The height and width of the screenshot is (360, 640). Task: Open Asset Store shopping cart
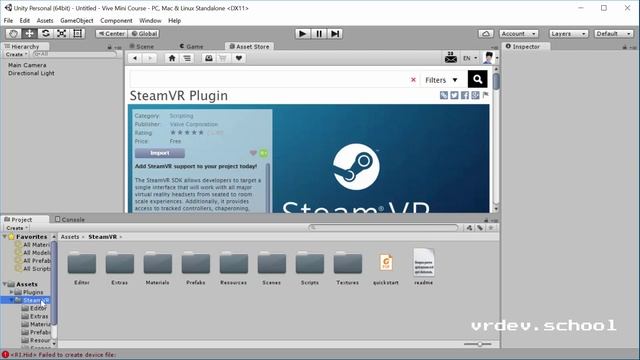[x=223, y=58]
